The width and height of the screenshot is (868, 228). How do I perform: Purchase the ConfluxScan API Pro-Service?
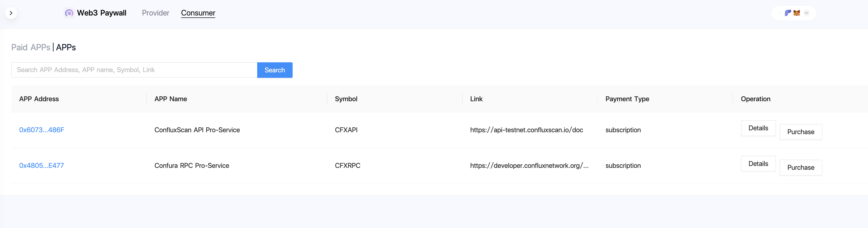click(800, 132)
